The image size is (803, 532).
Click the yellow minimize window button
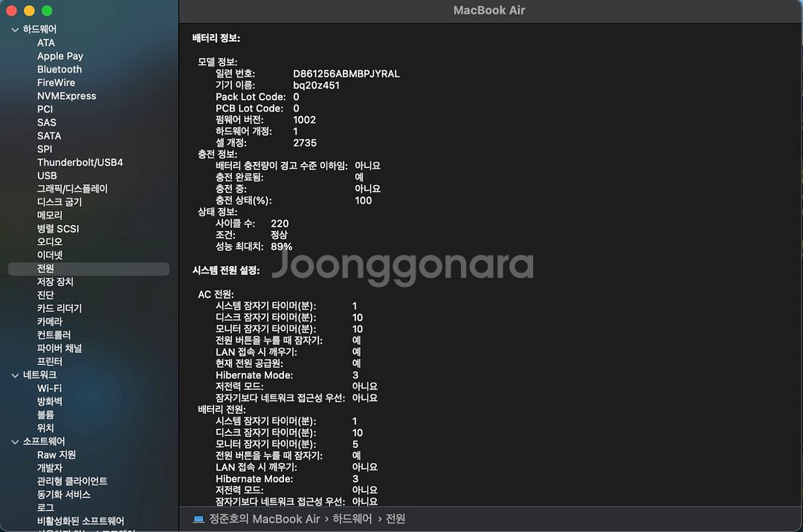[x=29, y=10]
